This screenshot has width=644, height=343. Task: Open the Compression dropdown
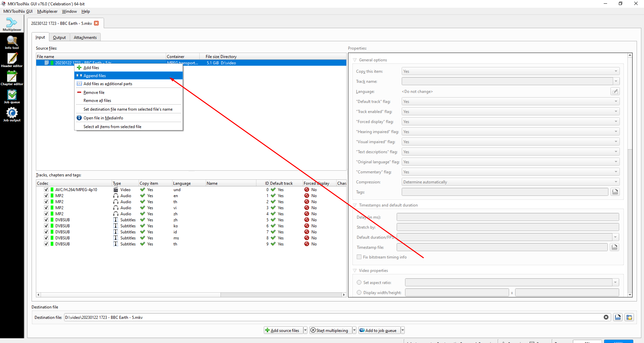coord(510,182)
